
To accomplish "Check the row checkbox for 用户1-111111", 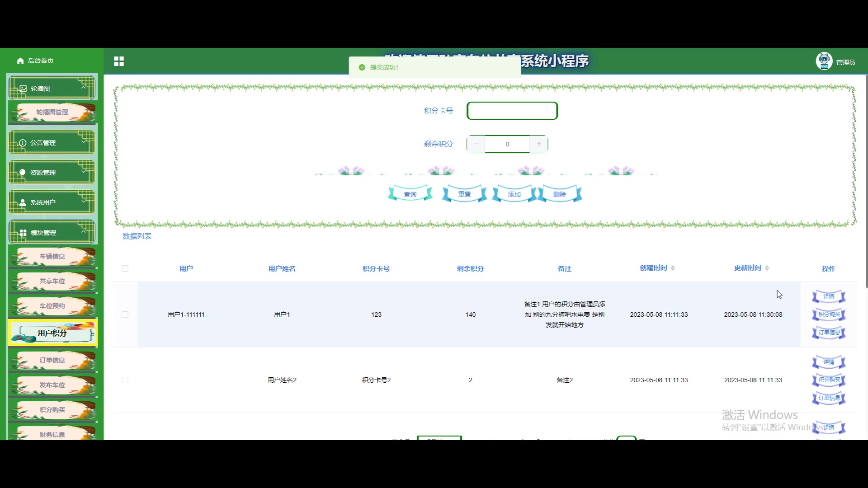I will pos(125,314).
